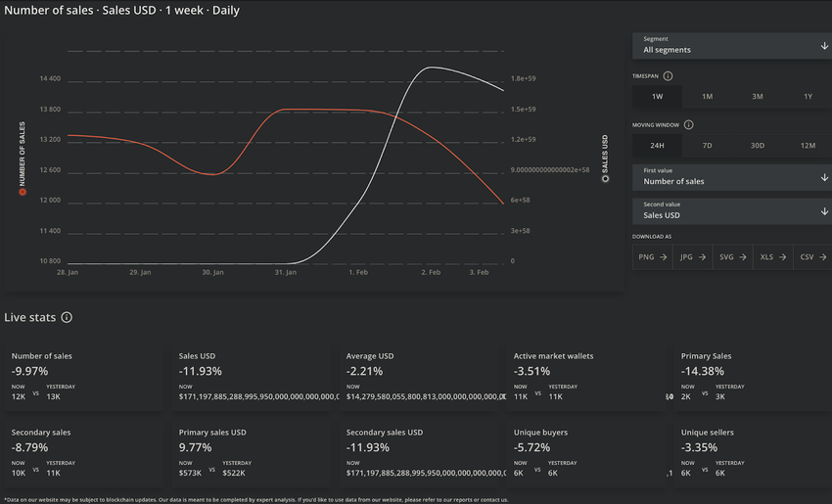Click the info icon next to Timespan
Viewport: 832px width, 504px height.
(x=668, y=76)
